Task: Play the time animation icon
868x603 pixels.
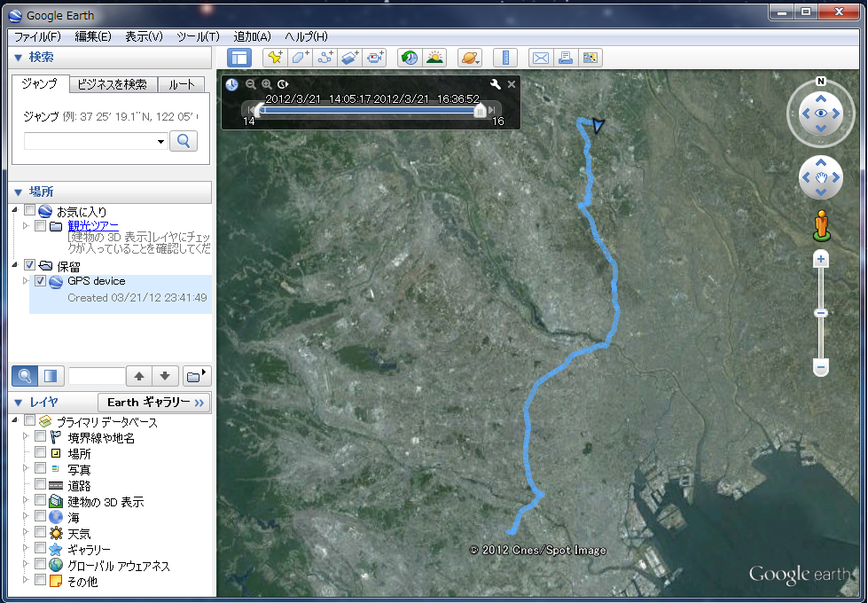Action: point(283,84)
